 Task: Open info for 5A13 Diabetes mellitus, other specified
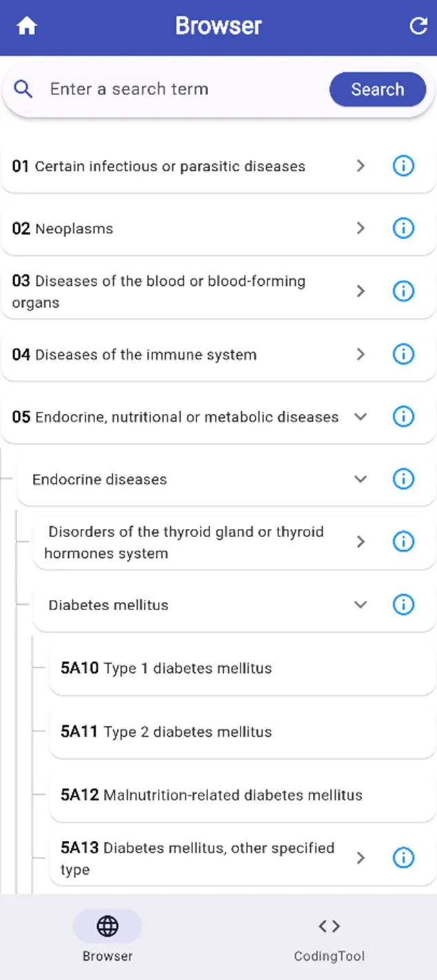tap(403, 858)
